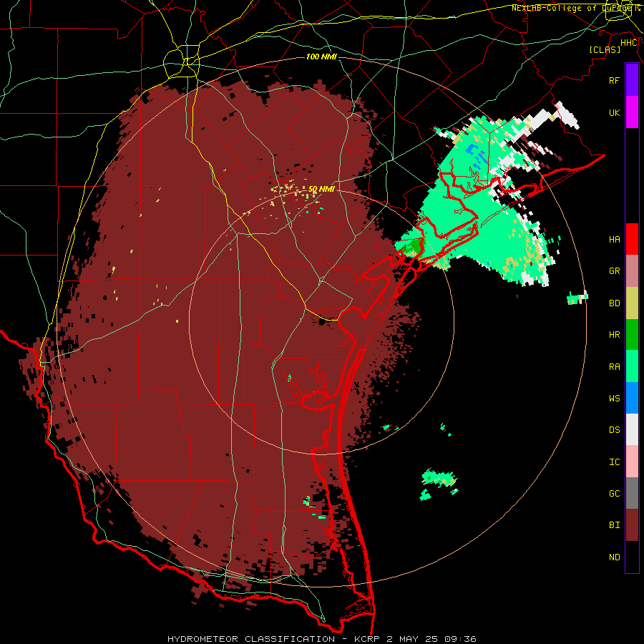Pick the HR dark green legend swatch

tap(632, 334)
